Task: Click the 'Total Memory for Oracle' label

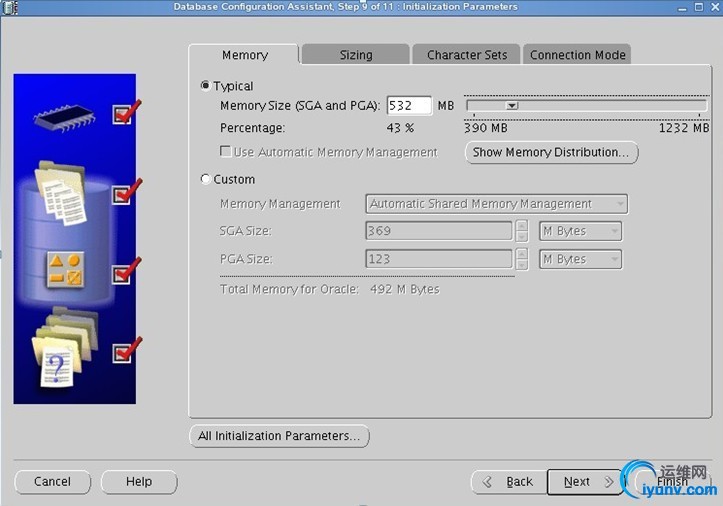Action: pyautogui.click(x=289, y=289)
